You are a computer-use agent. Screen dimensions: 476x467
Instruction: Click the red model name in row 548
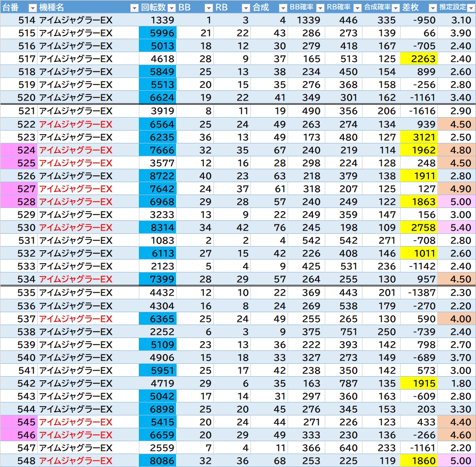75,461
